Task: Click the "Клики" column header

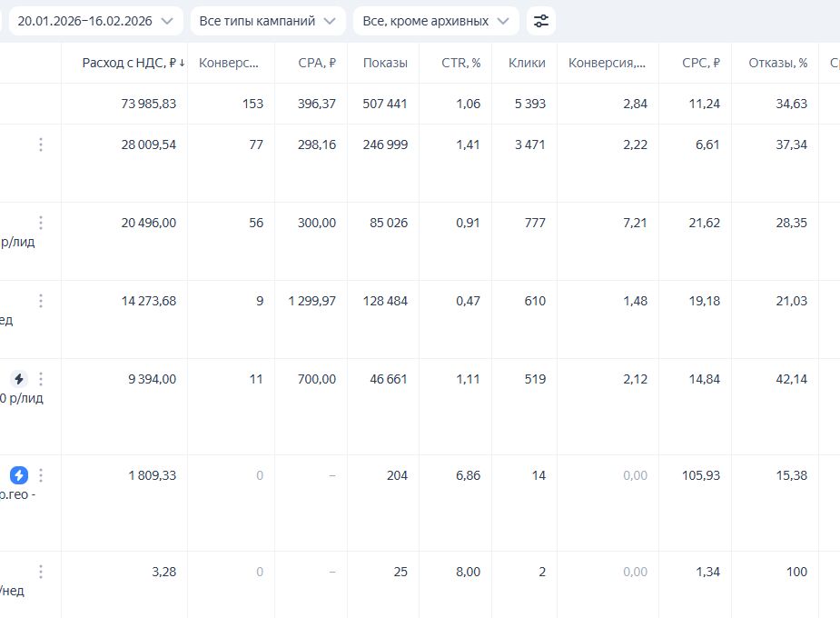Action: click(x=527, y=64)
